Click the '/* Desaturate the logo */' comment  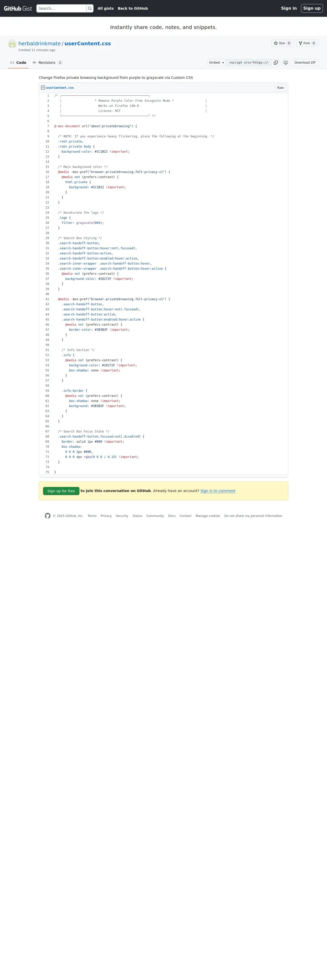81,213
